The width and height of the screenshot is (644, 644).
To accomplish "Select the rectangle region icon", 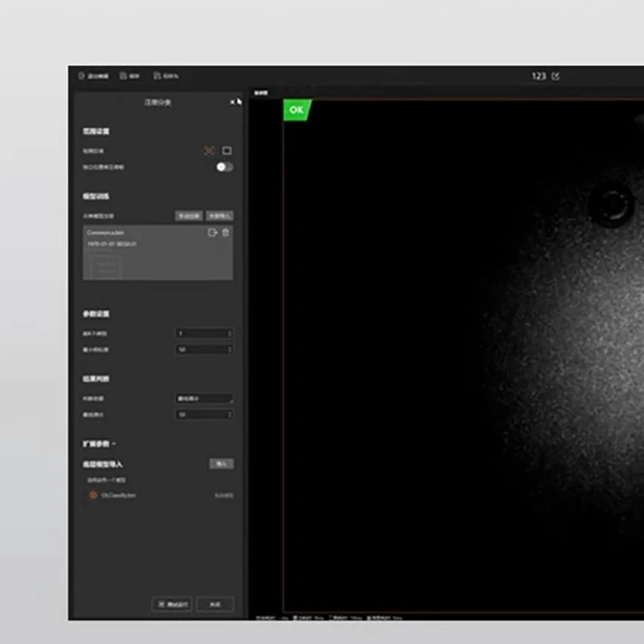I will click(227, 151).
